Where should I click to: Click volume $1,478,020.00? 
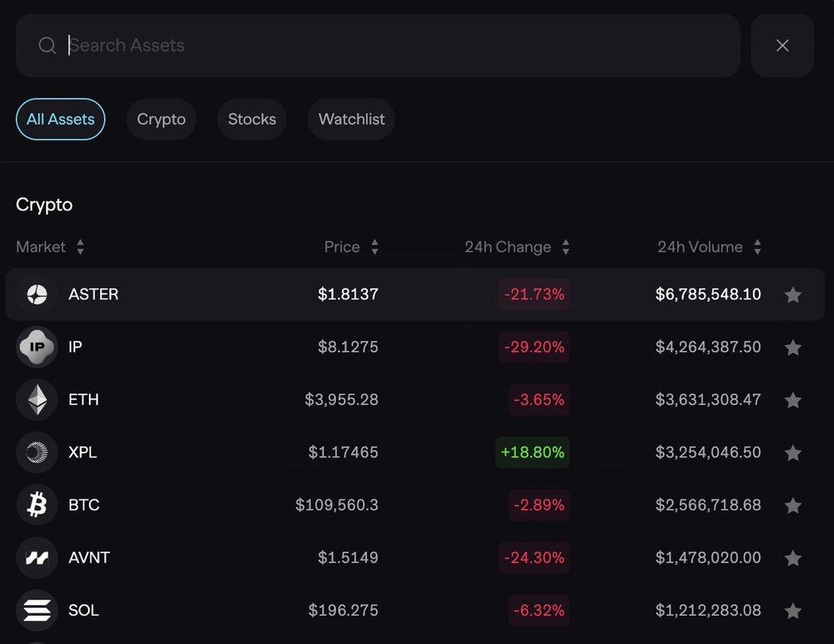point(708,558)
